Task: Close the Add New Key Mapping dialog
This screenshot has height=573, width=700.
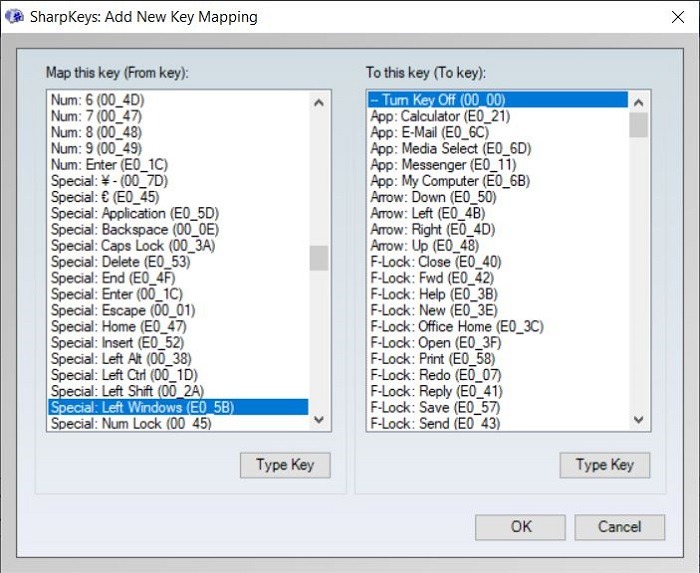Action: pyautogui.click(x=678, y=17)
